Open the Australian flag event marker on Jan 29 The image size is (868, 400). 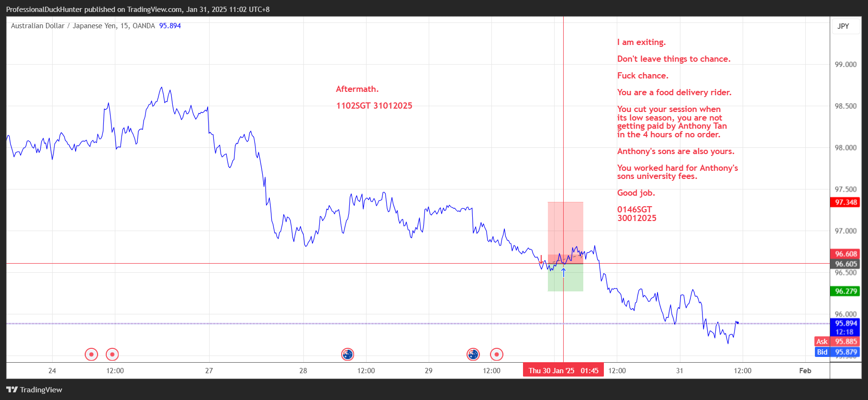click(473, 355)
